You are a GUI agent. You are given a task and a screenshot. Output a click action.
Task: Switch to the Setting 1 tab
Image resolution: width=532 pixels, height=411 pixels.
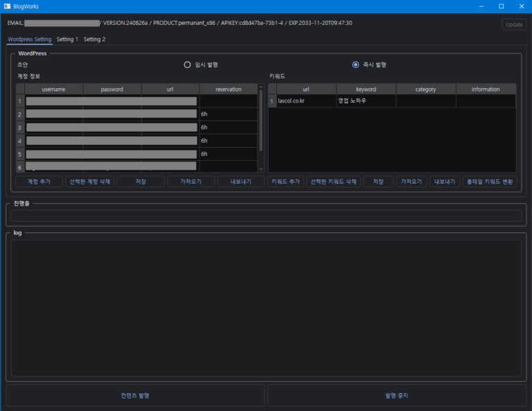click(67, 40)
